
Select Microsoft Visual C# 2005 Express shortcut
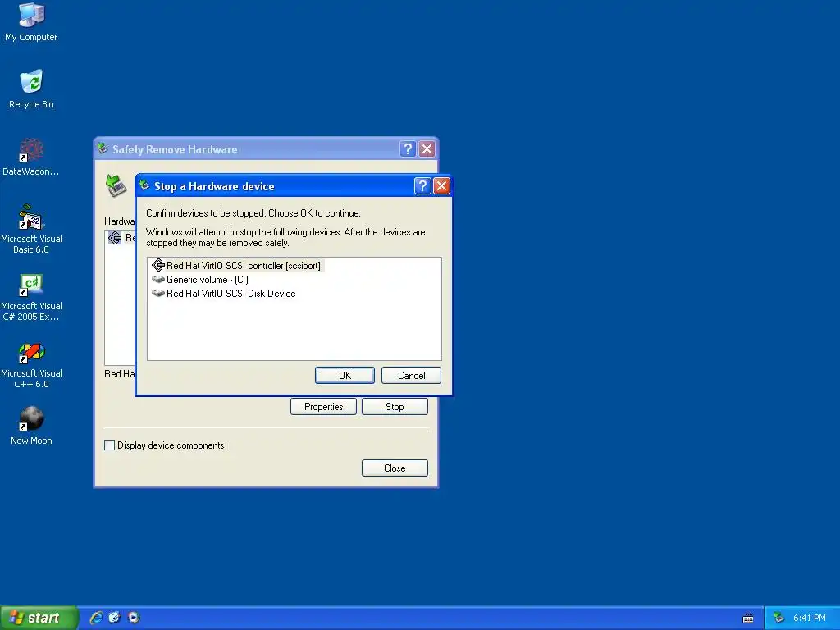pyautogui.click(x=31, y=296)
